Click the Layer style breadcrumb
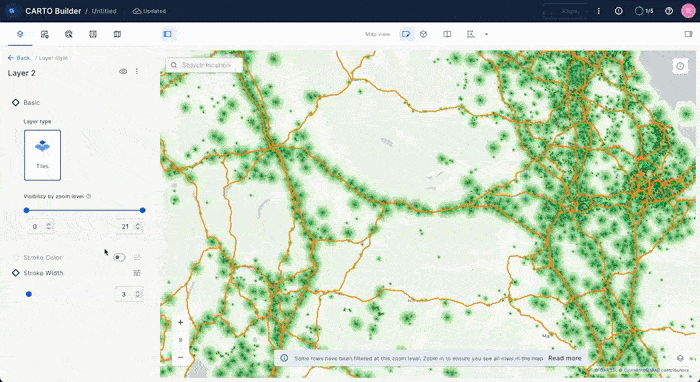This screenshot has height=382, width=700. coord(53,58)
